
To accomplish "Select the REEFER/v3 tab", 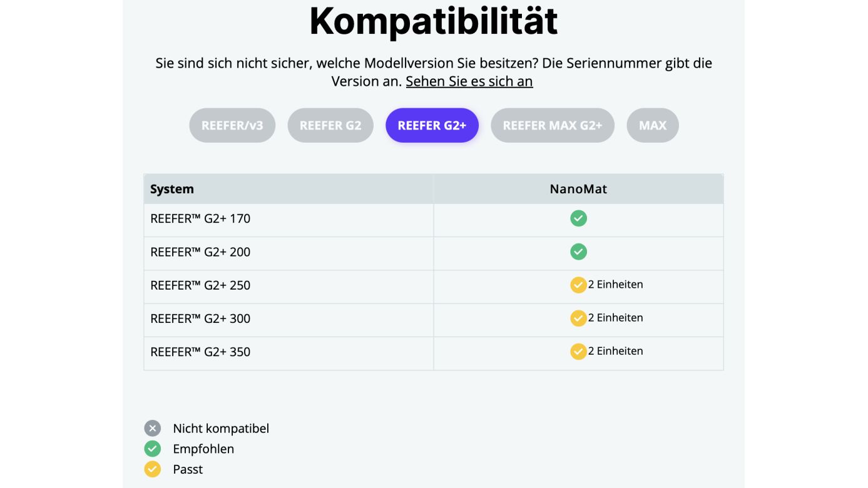I will coord(232,125).
